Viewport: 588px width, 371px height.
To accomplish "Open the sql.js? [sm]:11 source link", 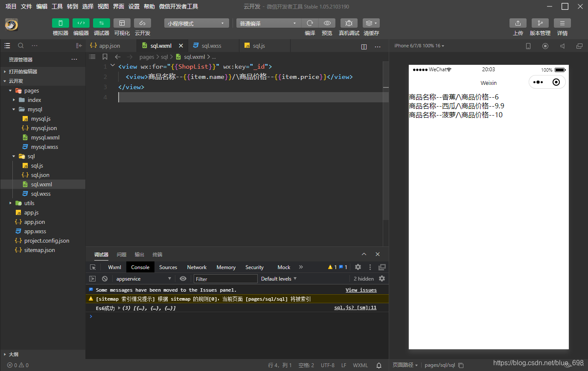I will 355,307.
